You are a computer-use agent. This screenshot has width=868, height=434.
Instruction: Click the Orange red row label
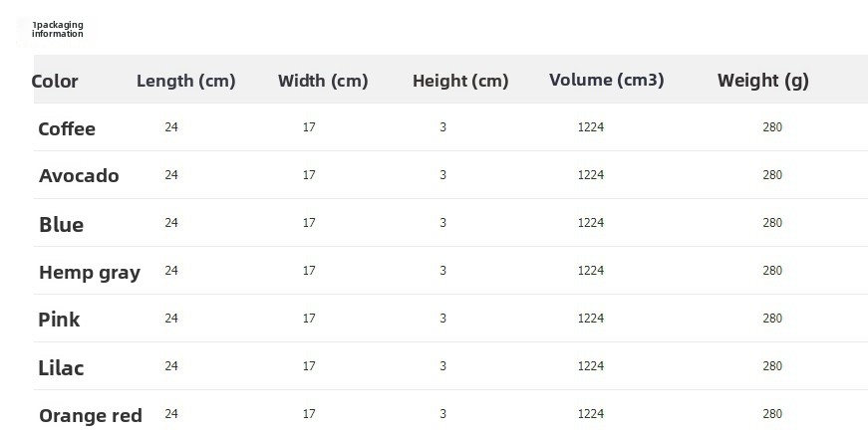click(91, 415)
